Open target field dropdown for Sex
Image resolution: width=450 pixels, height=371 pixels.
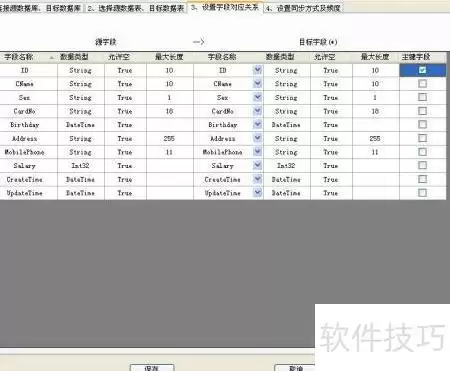pyautogui.click(x=257, y=97)
